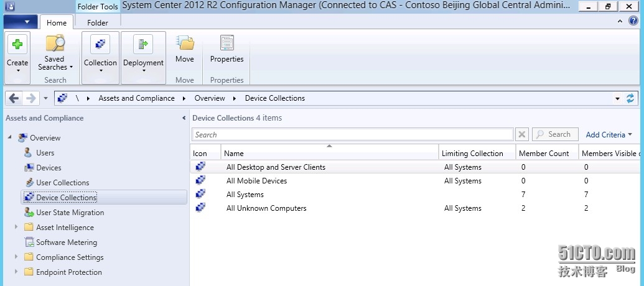Sort by Members Visible column header
Screen dimensions: 644x286
tap(611, 154)
